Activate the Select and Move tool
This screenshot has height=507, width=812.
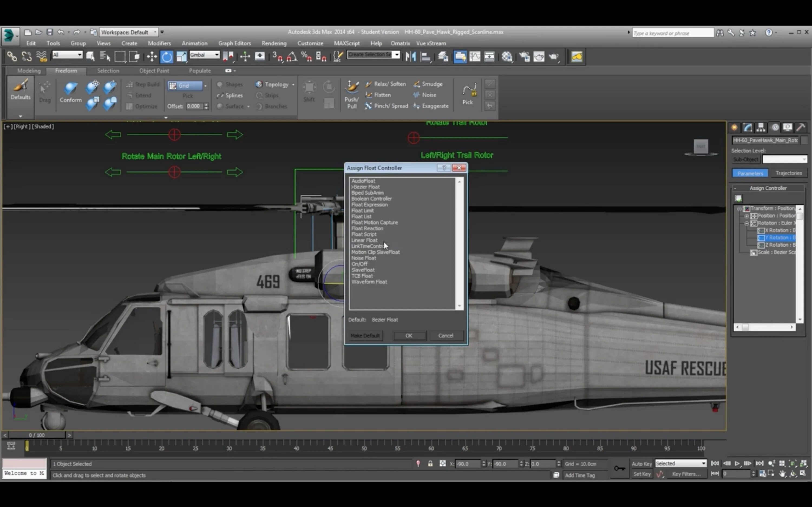pos(151,56)
